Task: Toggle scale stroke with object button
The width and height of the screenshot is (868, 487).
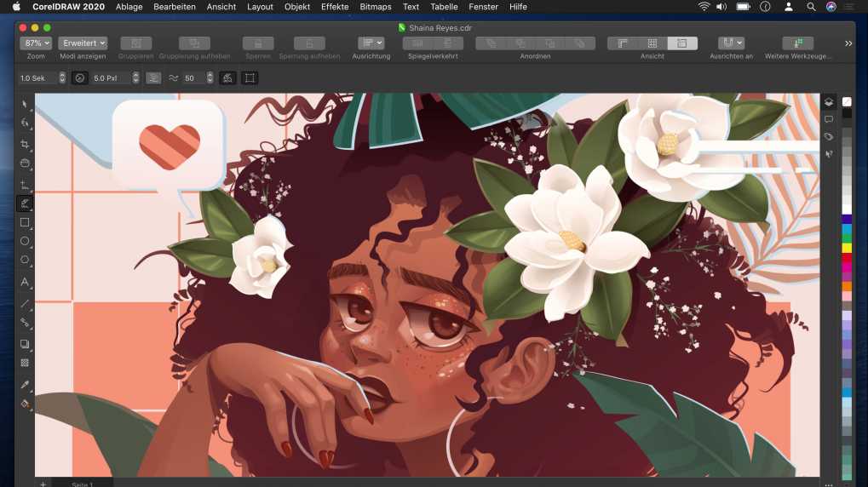Action: pyautogui.click(x=227, y=78)
